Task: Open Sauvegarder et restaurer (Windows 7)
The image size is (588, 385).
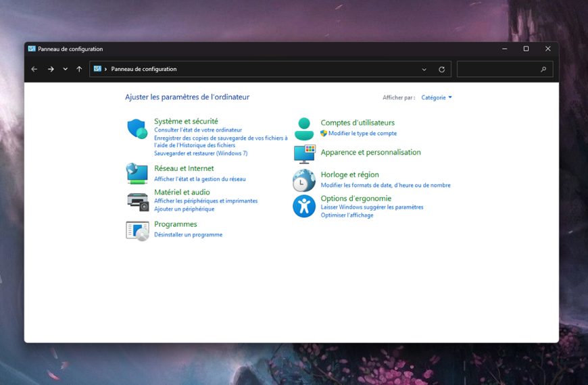Action: [x=201, y=153]
